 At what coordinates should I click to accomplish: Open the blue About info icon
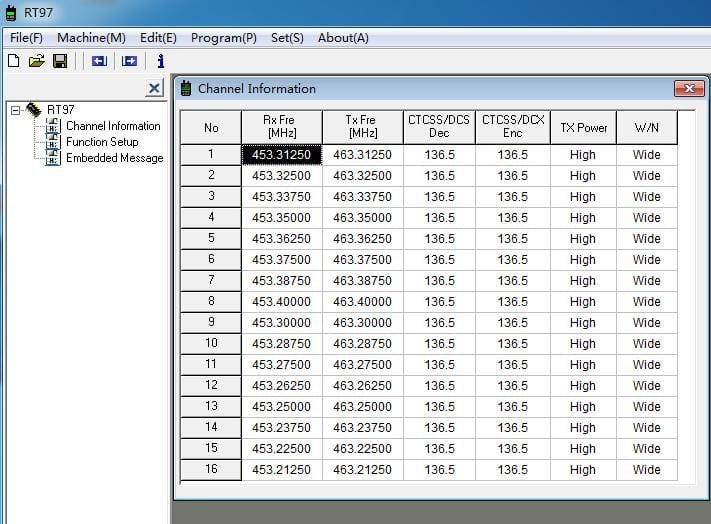[x=160, y=61]
